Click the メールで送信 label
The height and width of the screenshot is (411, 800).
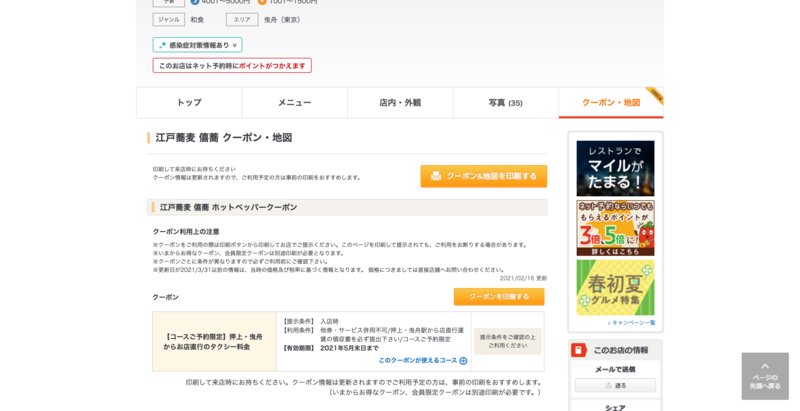(x=615, y=369)
